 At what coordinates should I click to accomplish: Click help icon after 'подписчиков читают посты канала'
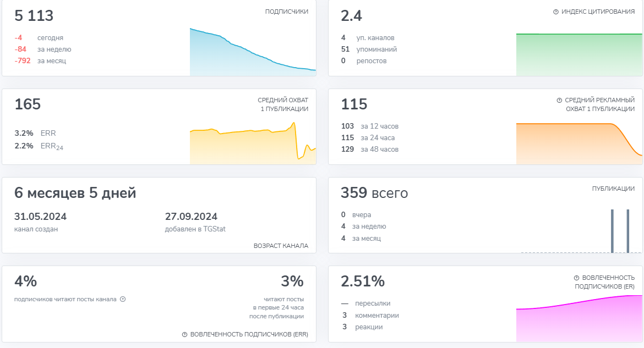click(x=123, y=299)
